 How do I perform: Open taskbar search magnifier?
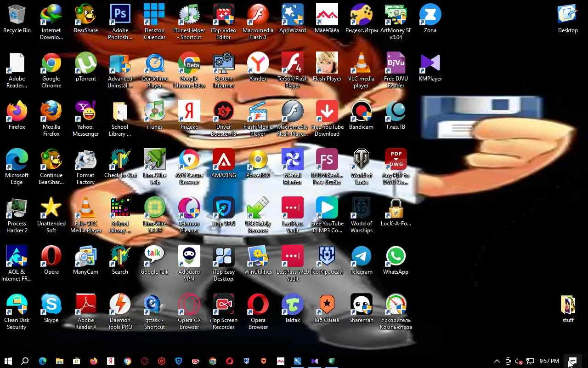(x=25, y=361)
